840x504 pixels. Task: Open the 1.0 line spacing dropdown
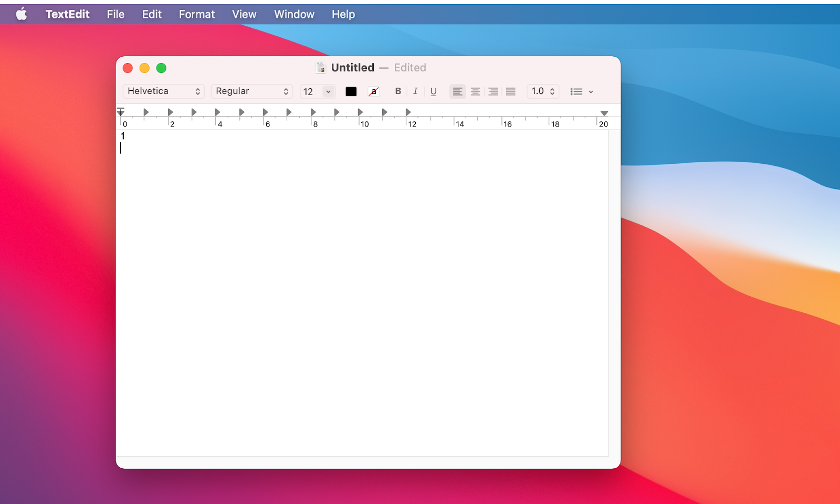543,91
